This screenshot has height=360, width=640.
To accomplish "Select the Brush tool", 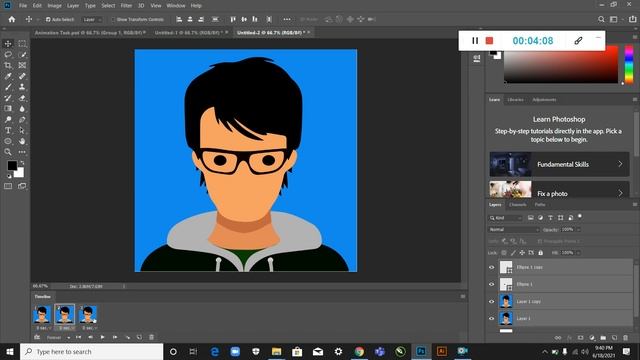I will coord(8,87).
